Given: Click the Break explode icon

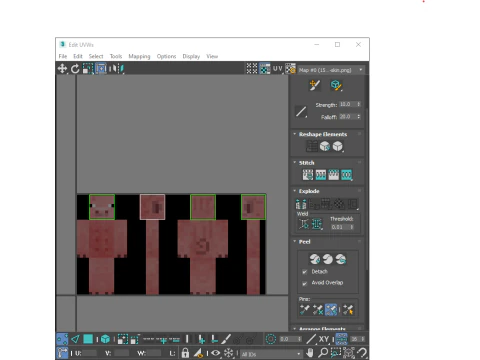Looking at the screenshot, I should point(301,204).
